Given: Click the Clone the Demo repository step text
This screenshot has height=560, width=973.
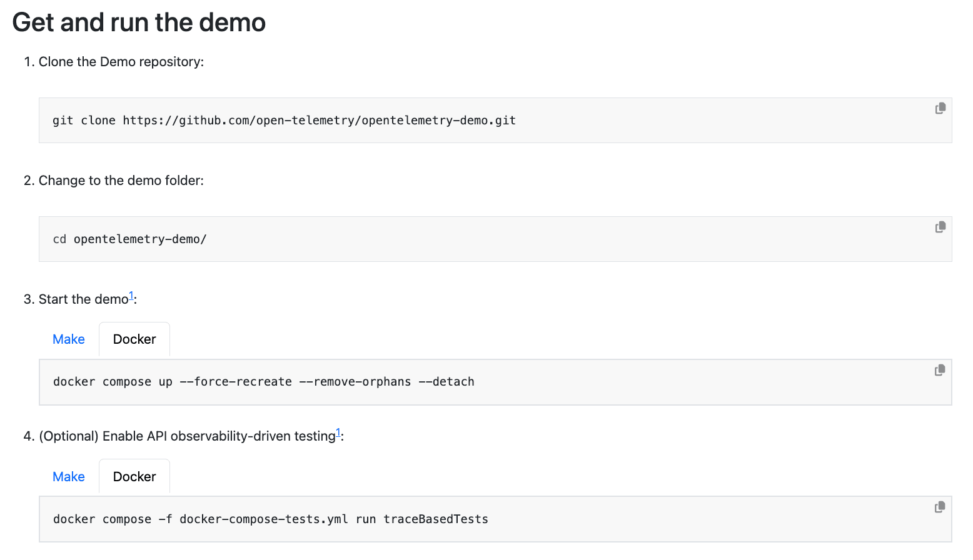Looking at the screenshot, I should (121, 62).
